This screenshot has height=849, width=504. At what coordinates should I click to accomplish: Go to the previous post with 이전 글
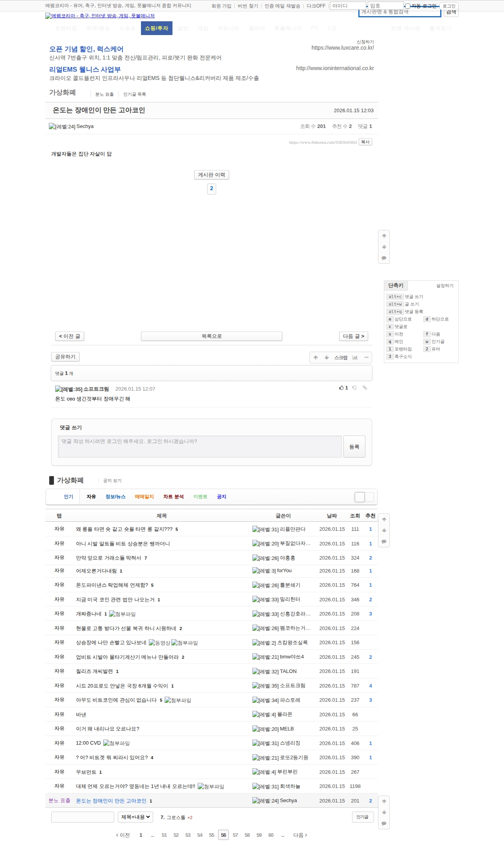[70, 336]
